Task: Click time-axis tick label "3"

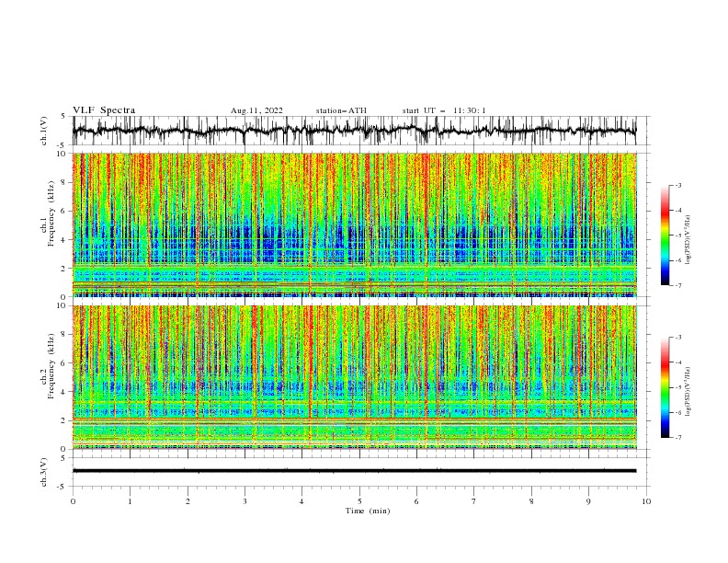Action: [x=245, y=501]
